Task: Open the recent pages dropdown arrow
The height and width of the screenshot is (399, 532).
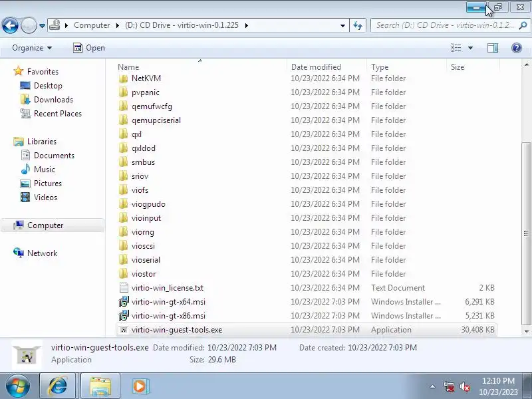Action: coord(42,26)
